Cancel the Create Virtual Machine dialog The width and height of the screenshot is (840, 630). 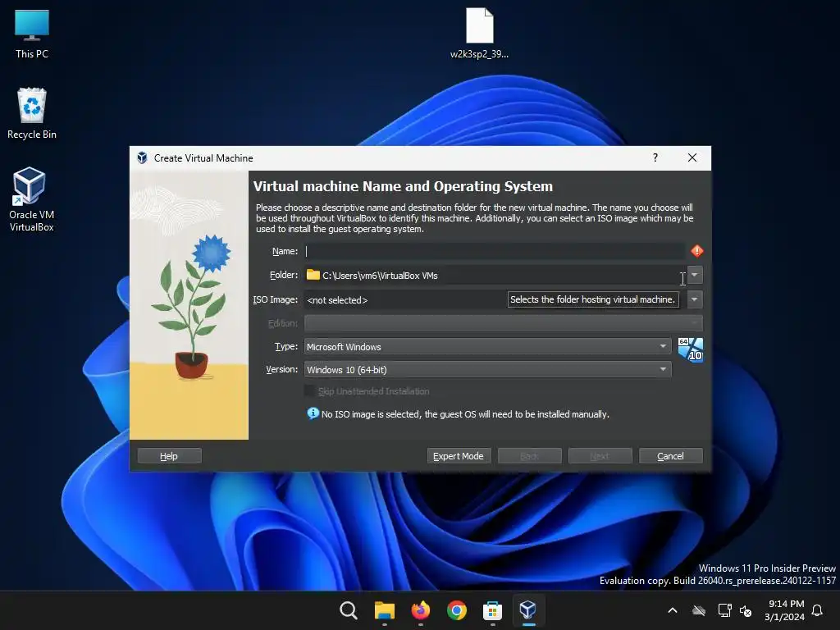point(671,456)
